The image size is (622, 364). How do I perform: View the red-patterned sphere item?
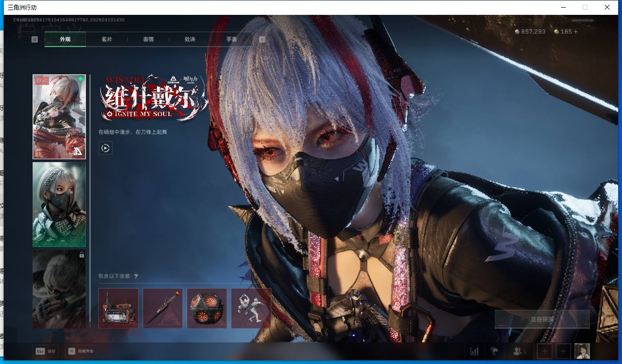[207, 308]
